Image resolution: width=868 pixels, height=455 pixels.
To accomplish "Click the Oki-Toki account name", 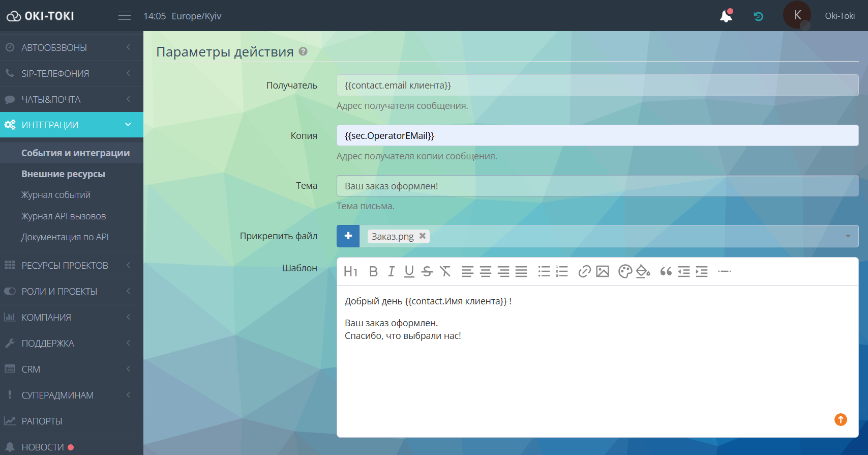I will coord(840,16).
